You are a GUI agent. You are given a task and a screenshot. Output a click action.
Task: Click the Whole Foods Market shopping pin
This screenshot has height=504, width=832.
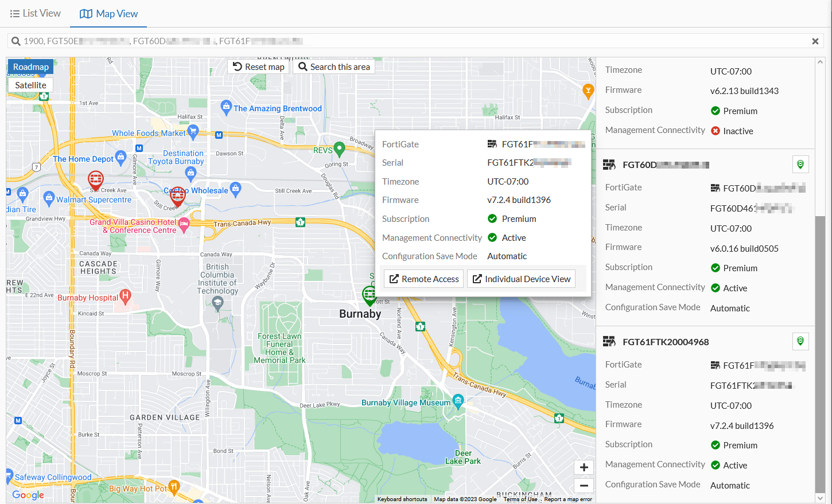click(x=193, y=132)
